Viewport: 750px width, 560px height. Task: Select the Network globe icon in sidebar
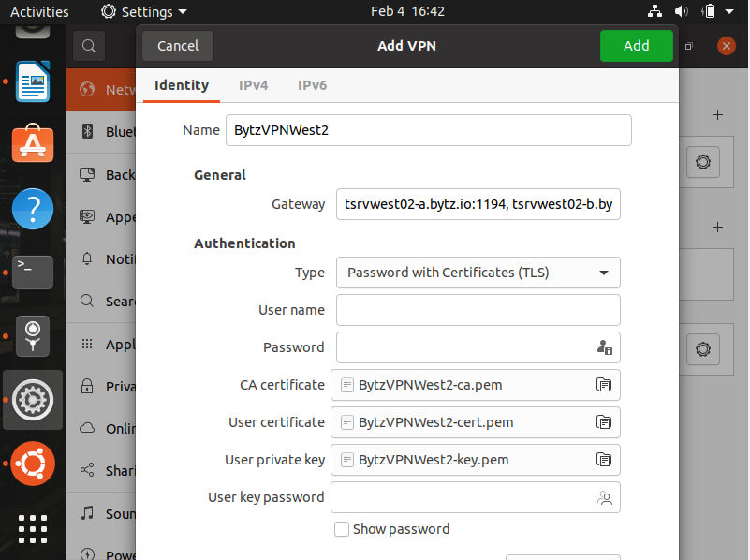(87, 89)
